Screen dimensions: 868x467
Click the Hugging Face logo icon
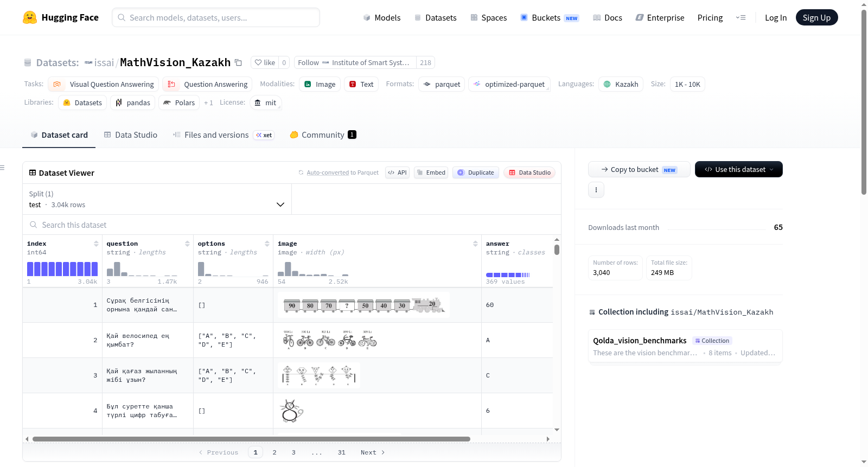coord(30,17)
